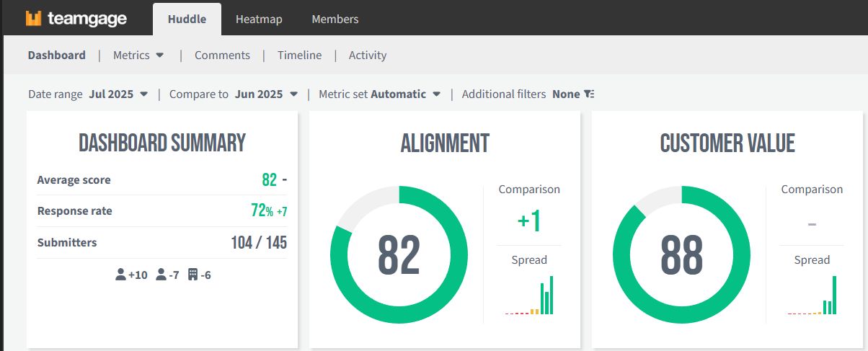
Task: Click the building icon showing -6
Action: pyautogui.click(x=192, y=275)
